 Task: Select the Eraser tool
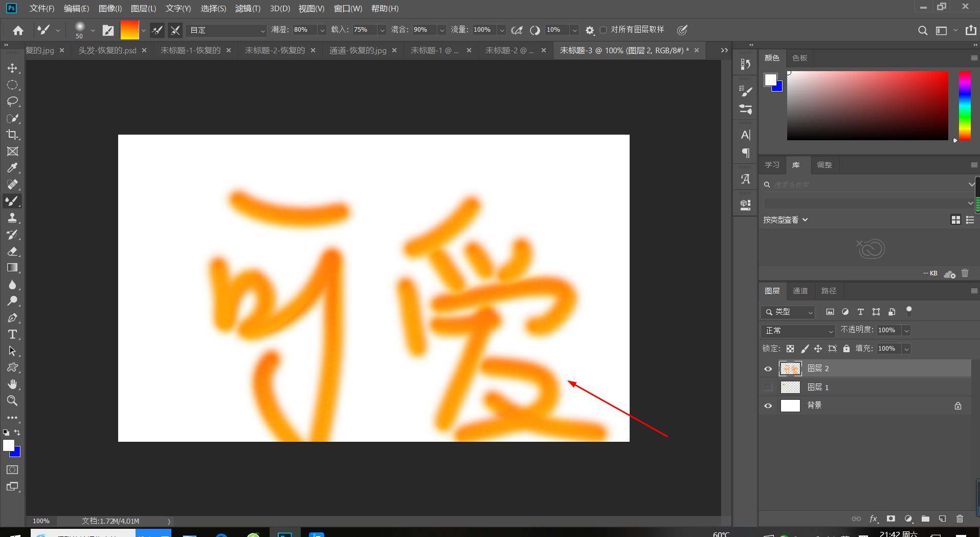click(x=12, y=251)
